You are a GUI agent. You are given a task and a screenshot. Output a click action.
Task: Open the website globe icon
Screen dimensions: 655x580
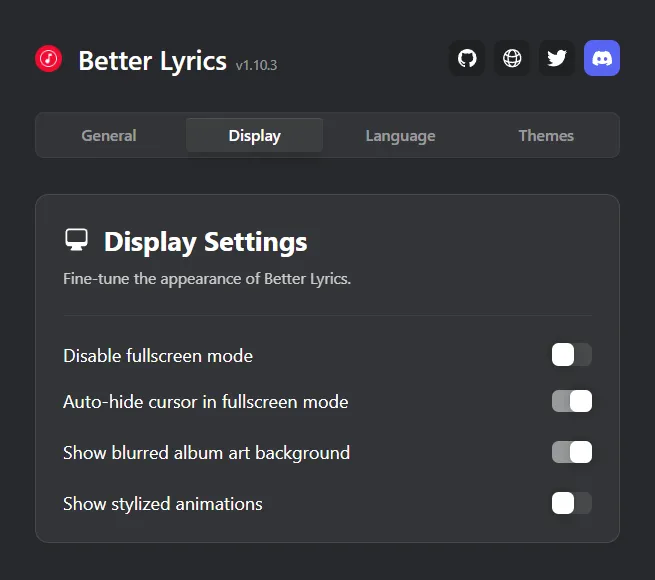tap(512, 58)
